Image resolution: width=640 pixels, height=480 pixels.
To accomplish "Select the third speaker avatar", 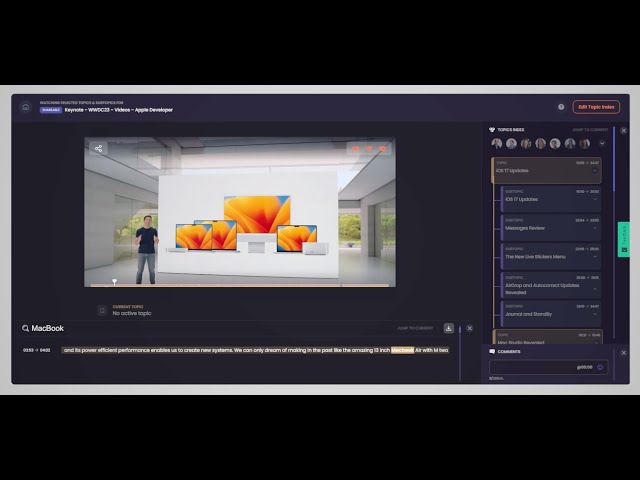I will pos(526,143).
